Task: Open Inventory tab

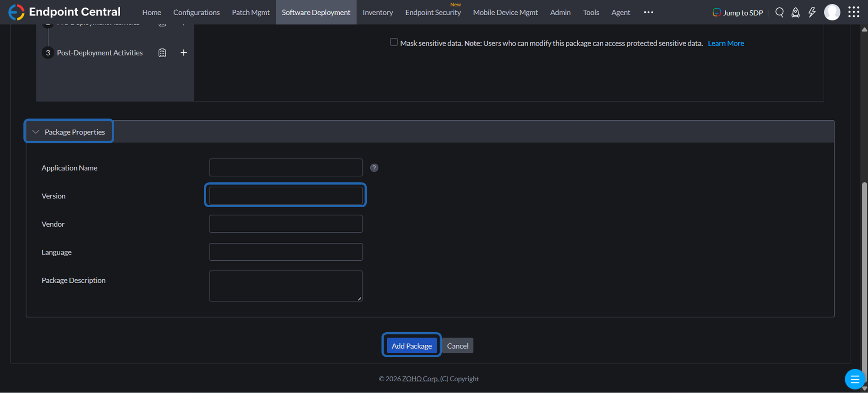Action: (x=378, y=12)
